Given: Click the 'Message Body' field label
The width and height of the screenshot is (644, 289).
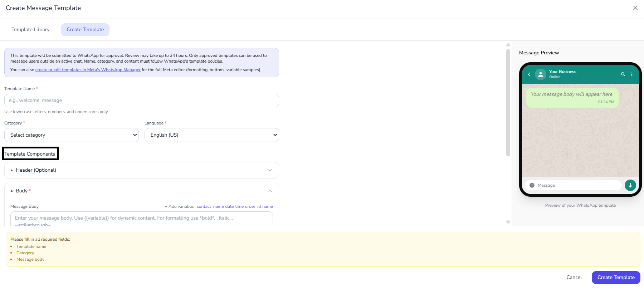Looking at the screenshot, I should pyautogui.click(x=25, y=206).
